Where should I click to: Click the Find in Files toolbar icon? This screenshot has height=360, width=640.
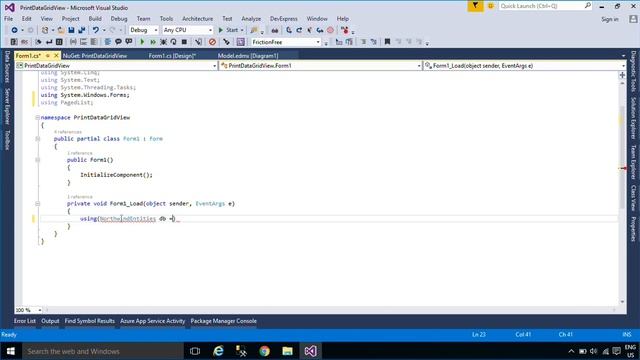point(254,30)
